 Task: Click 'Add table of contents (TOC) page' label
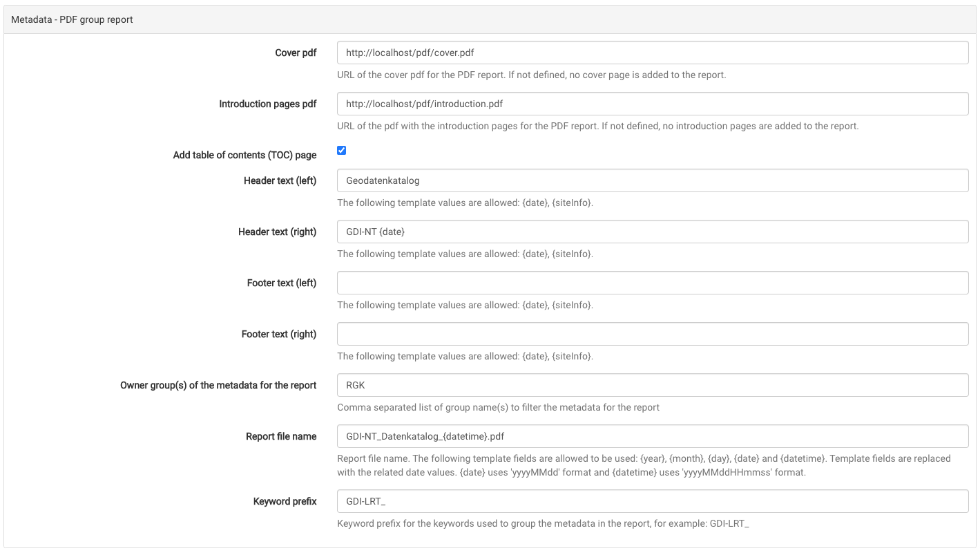[x=244, y=155]
